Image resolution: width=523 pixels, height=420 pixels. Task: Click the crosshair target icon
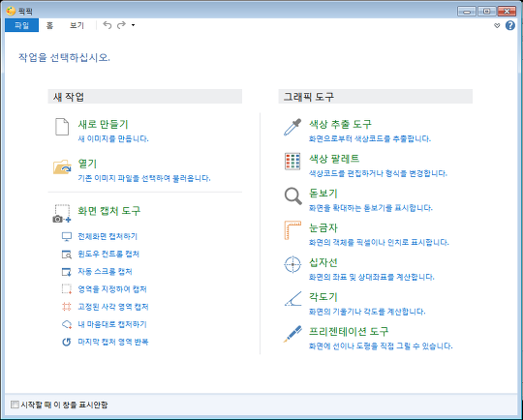(x=292, y=264)
